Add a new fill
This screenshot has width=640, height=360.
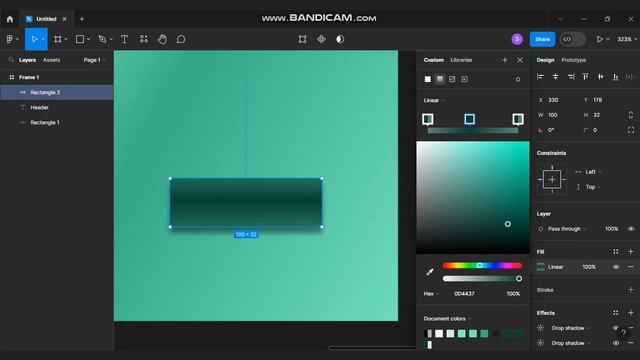[x=631, y=252]
